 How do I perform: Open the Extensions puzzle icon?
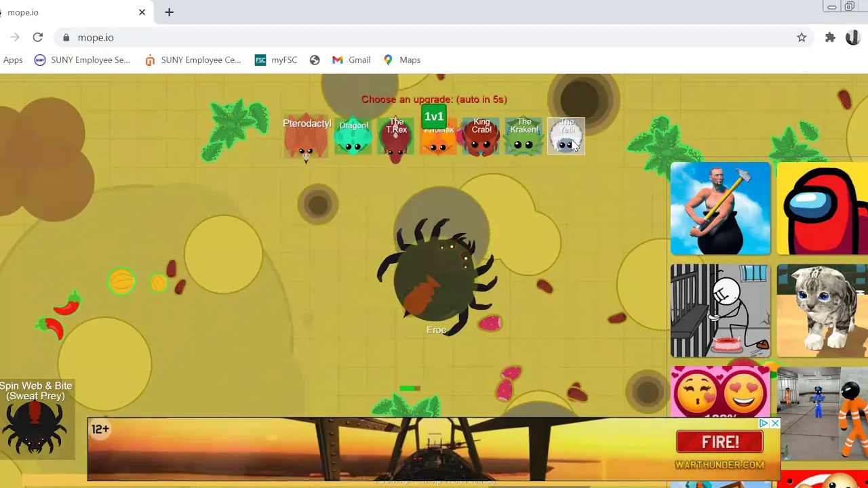click(830, 37)
